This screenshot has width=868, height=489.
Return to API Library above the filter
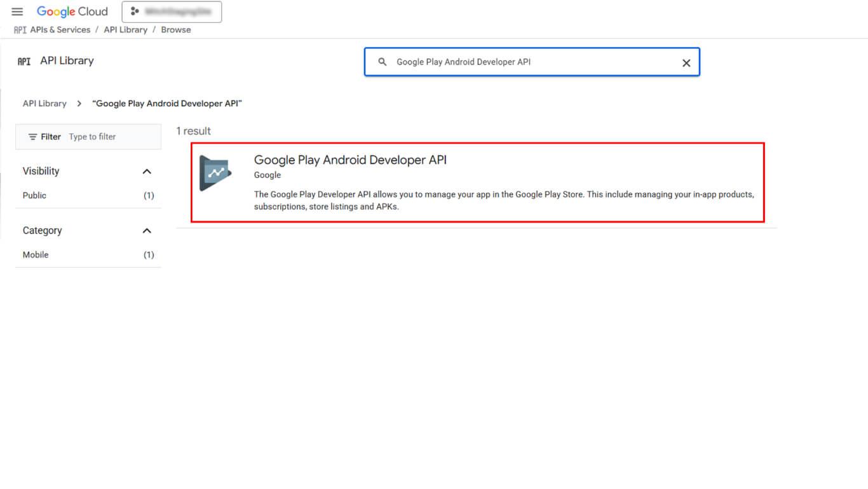[44, 103]
